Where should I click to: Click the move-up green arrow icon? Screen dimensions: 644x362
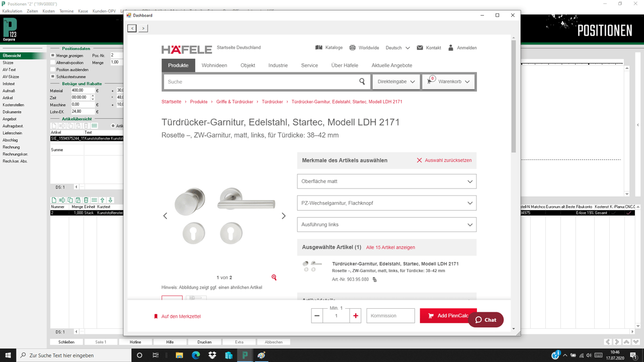(x=102, y=200)
